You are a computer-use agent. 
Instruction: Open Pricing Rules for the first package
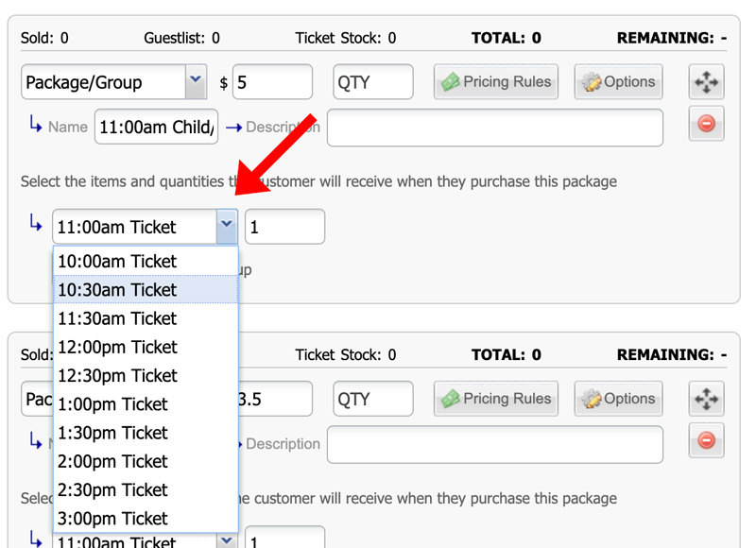click(496, 82)
